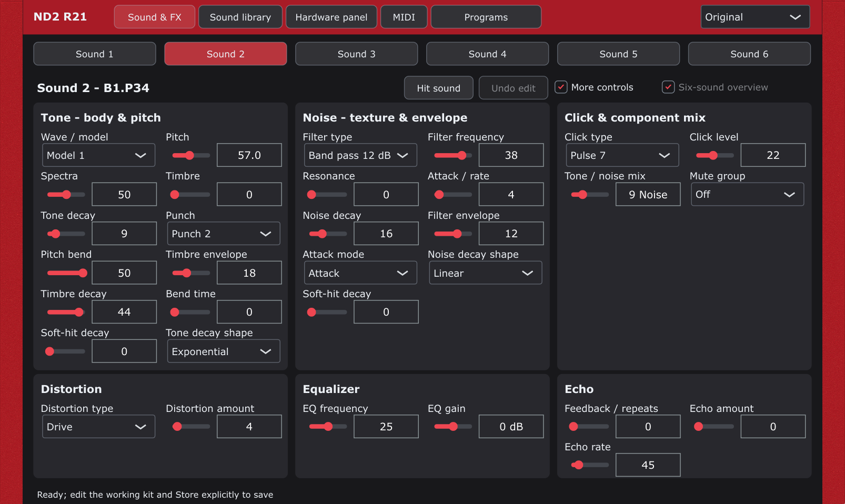
Task: Expand the Pulse 7 click type dropdown
Action: pos(622,155)
